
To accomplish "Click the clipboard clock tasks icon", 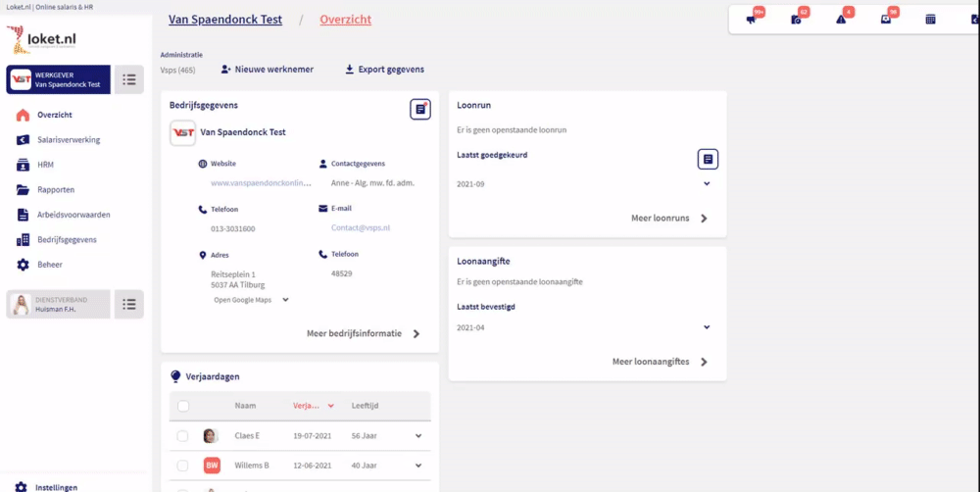I will 796,19.
